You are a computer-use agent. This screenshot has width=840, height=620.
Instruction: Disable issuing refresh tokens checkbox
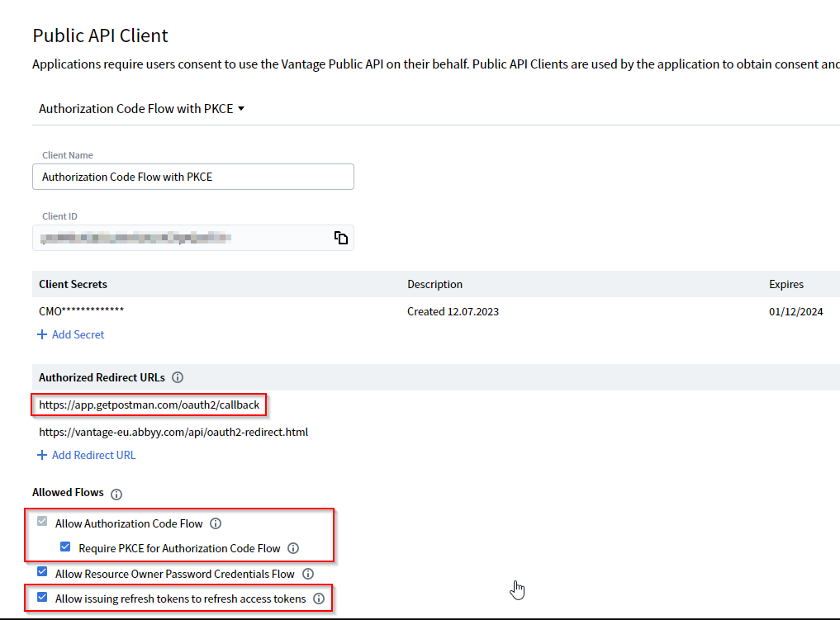click(43, 598)
